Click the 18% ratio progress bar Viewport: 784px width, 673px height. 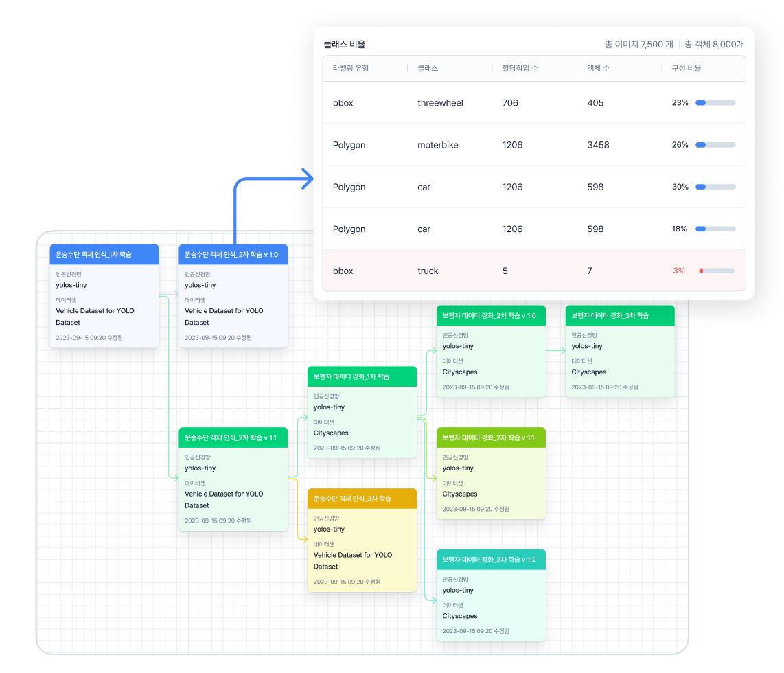tap(715, 229)
